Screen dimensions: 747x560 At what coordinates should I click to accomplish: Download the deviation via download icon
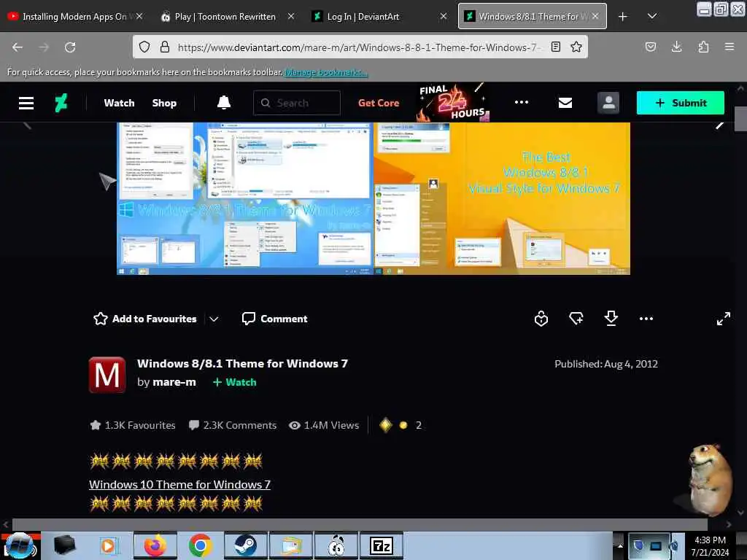pos(611,319)
